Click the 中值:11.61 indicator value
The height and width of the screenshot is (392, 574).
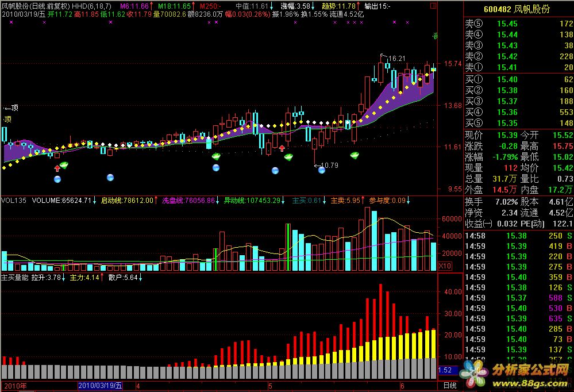point(255,6)
